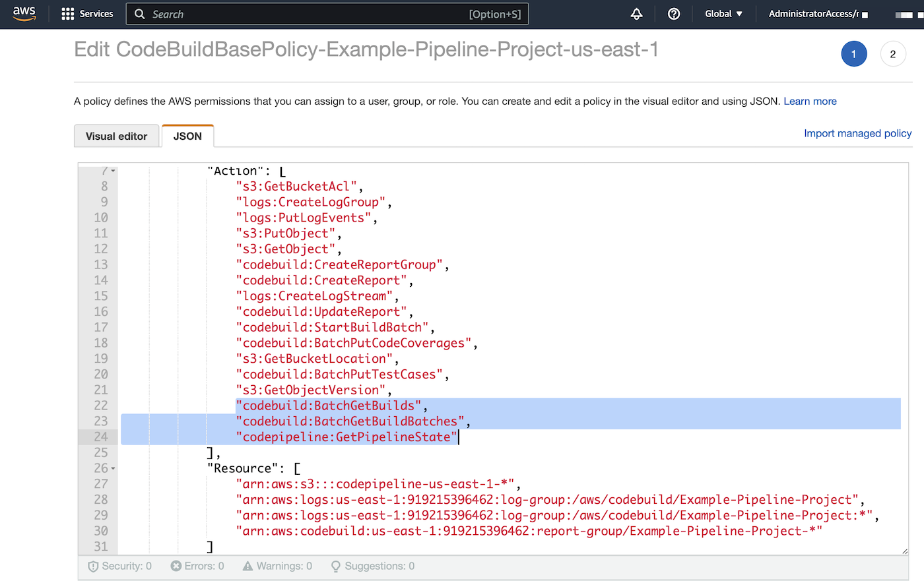Click the Learn more link
This screenshot has width=924, height=583.
point(810,101)
